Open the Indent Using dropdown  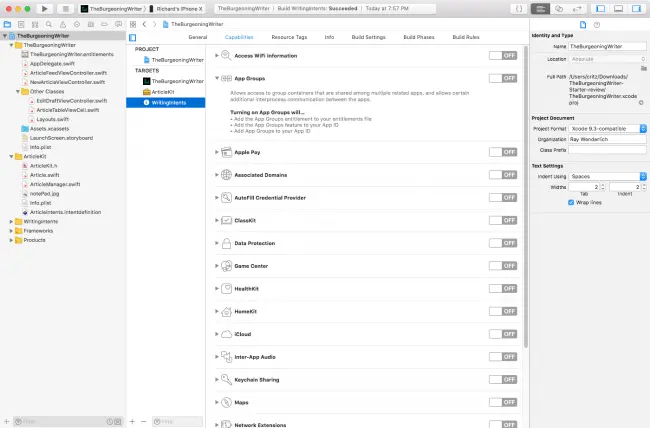(607, 176)
